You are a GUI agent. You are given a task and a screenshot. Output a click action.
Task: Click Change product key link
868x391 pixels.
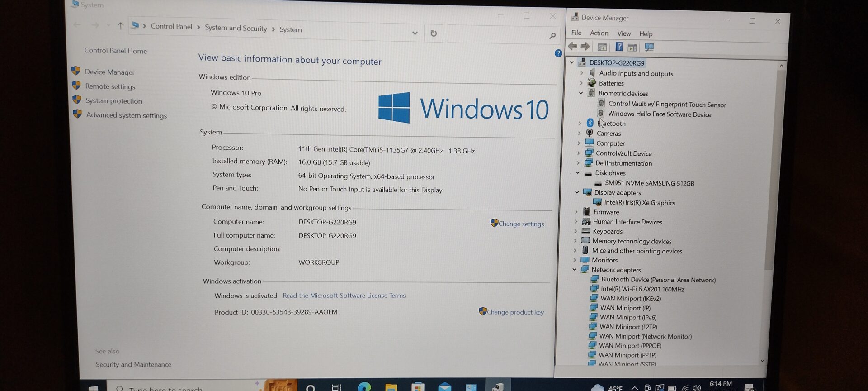point(515,312)
